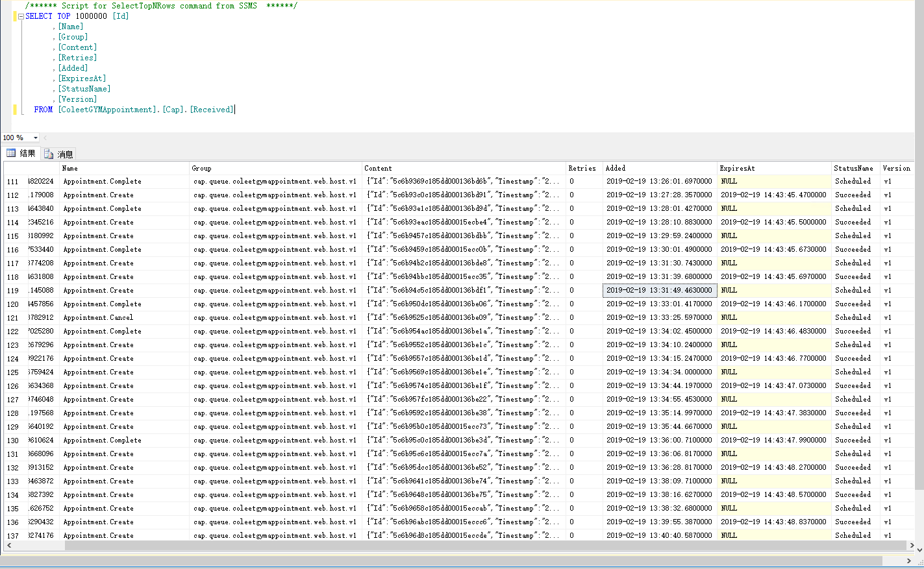This screenshot has height=569, width=924.
Task: Click the Version v1 cell in row 132
Action: pyautogui.click(x=897, y=468)
